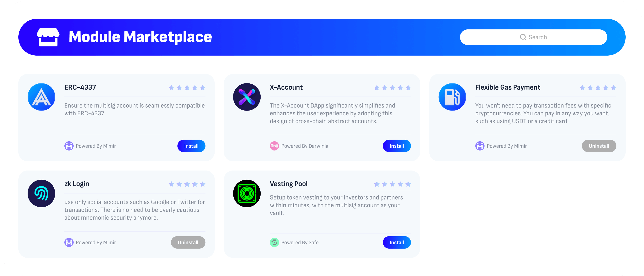Open the zk Login fingerprint icon
Image resolution: width=644 pixels, height=276 pixels.
tap(41, 193)
